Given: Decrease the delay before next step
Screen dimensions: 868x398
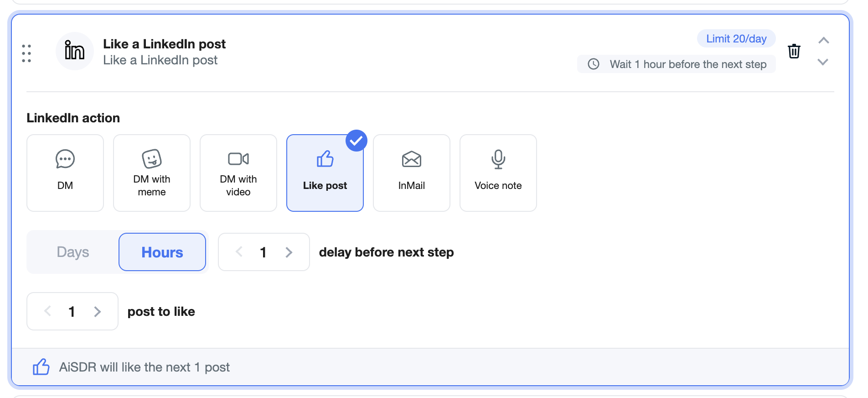Looking at the screenshot, I should [x=239, y=252].
